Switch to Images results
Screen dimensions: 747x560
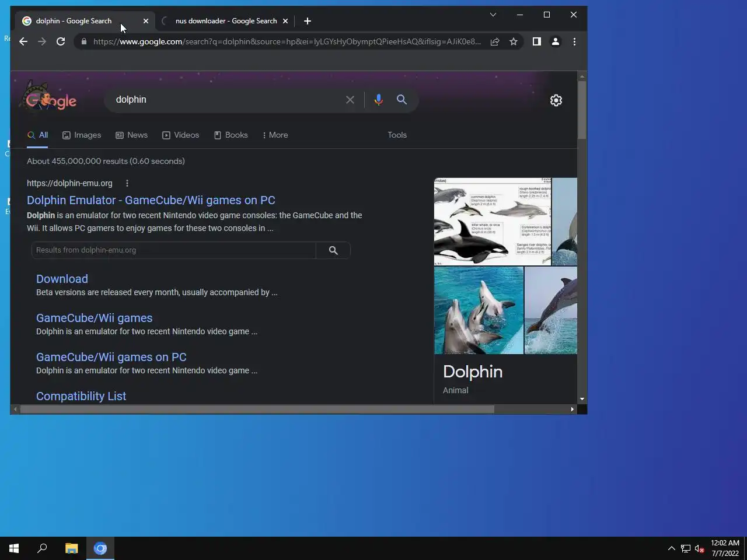pos(82,135)
